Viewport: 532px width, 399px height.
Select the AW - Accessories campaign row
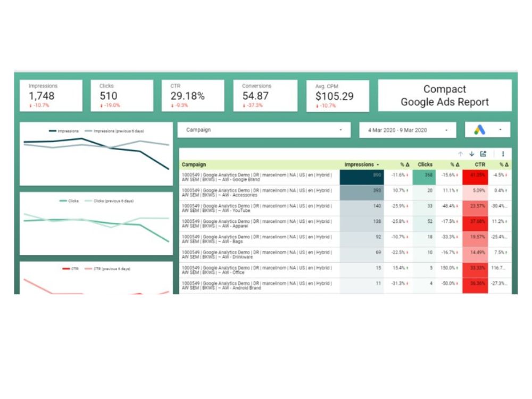(x=345, y=193)
